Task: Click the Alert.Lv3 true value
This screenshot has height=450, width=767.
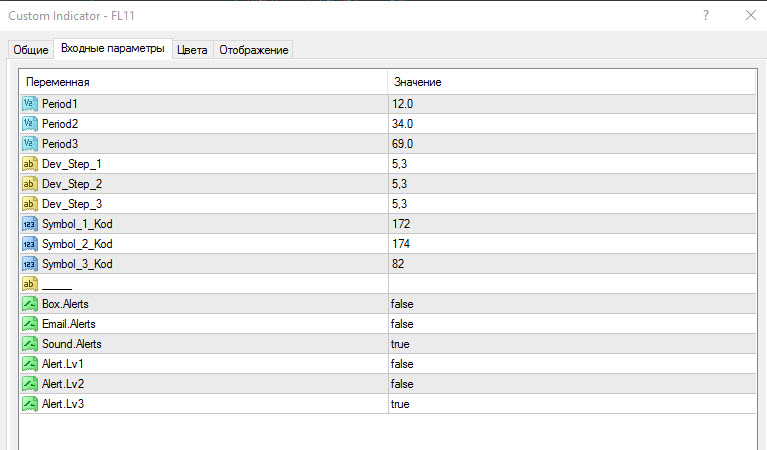Action: click(400, 405)
